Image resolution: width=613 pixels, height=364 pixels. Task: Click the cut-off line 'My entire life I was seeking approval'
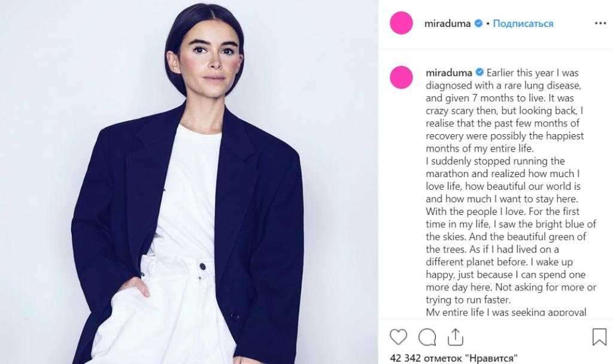point(506,313)
